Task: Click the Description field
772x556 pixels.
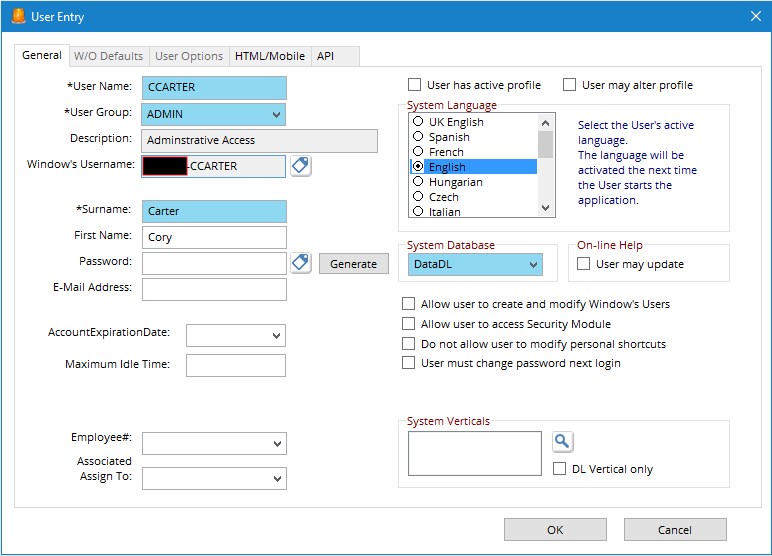Action: tap(259, 140)
